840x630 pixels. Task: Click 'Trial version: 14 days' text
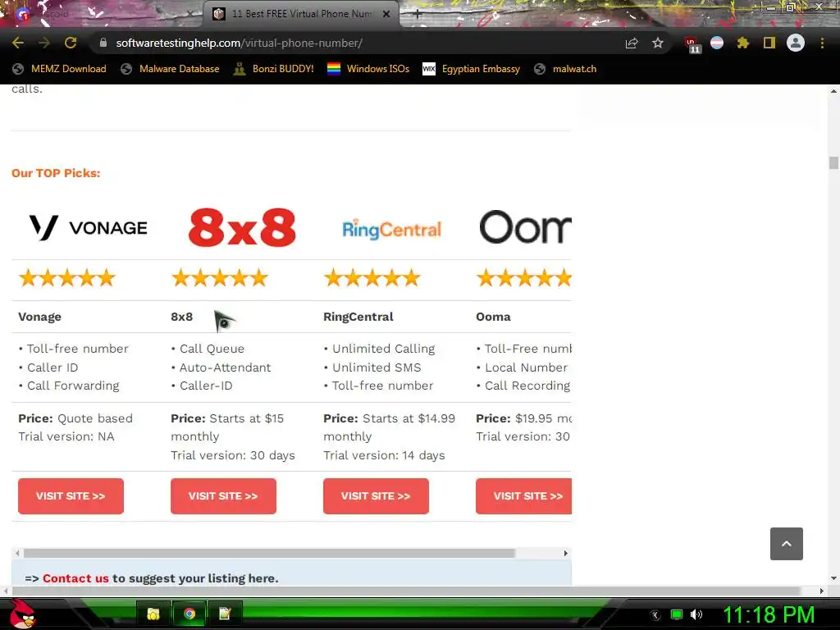pos(384,455)
